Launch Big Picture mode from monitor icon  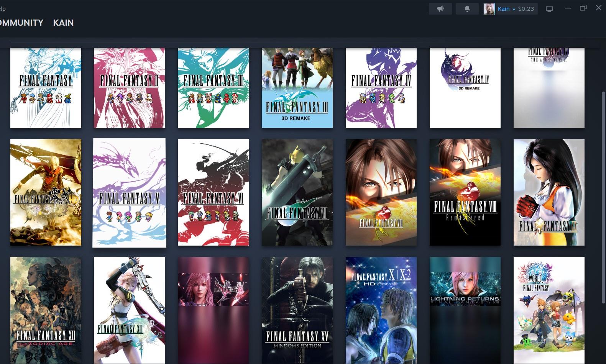click(x=549, y=9)
